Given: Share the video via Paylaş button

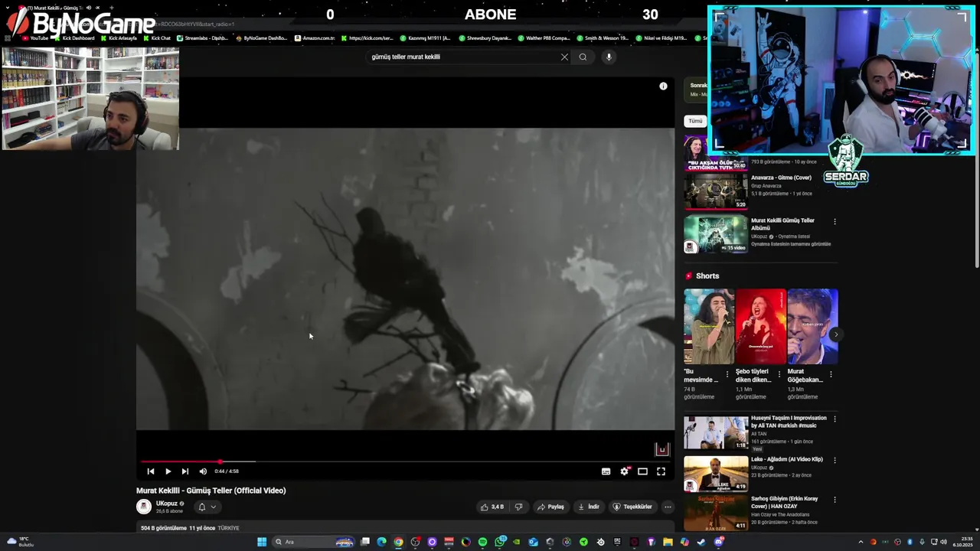Looking at the screenshot, I should point(550,507).
